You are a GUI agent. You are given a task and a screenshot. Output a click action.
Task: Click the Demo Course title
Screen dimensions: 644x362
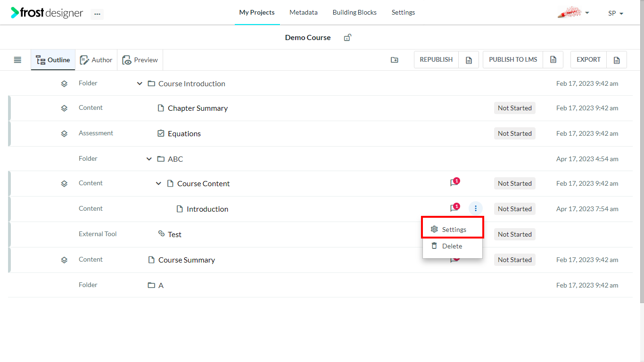point(308,38)
